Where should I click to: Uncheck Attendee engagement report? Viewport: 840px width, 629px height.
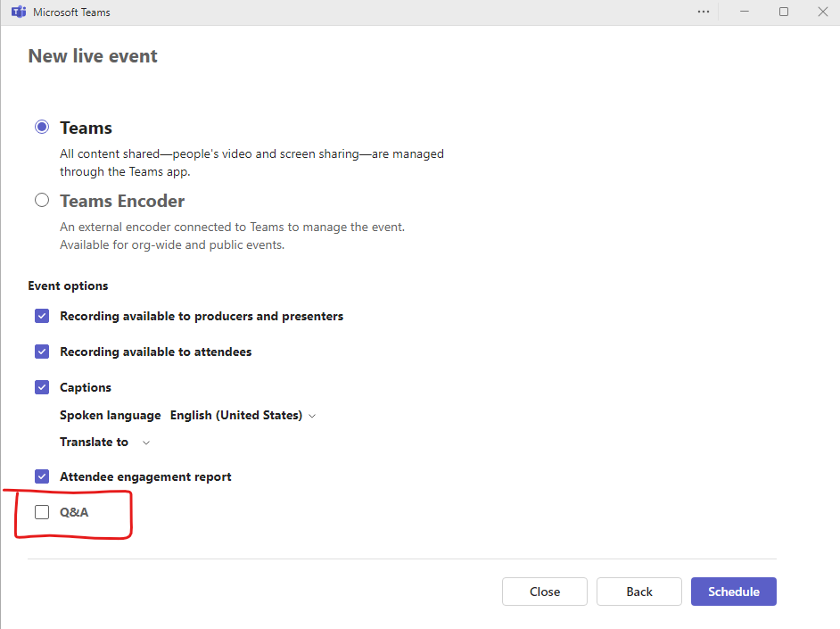point(41,476)
